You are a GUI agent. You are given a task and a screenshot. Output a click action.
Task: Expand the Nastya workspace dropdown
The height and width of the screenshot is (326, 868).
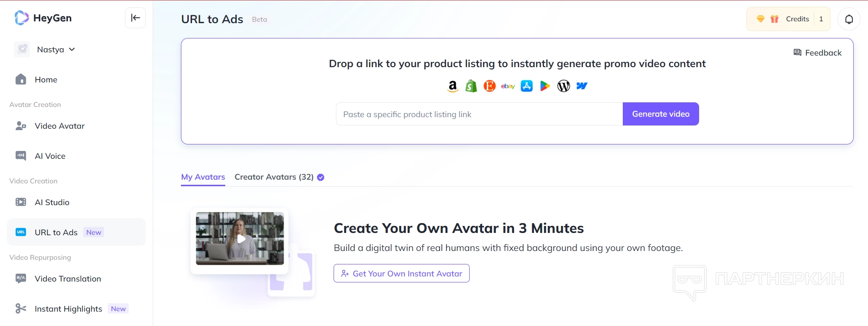(x=56, y=50)
